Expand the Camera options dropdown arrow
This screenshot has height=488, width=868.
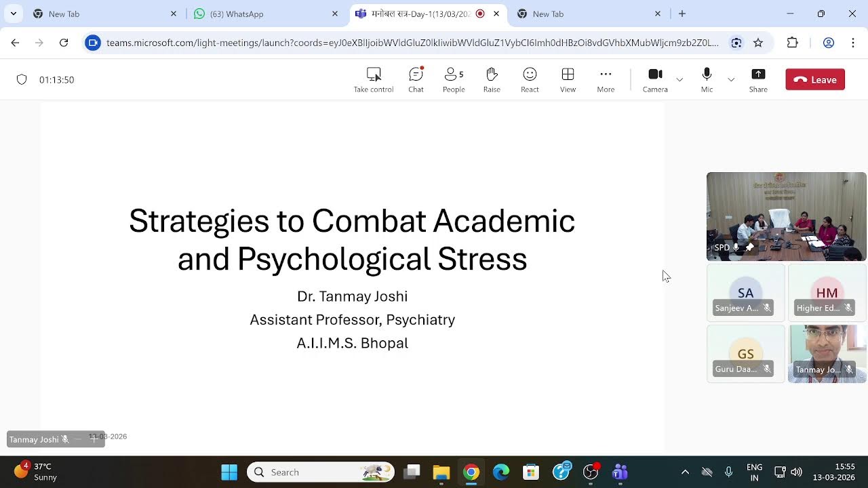[679, 80]
